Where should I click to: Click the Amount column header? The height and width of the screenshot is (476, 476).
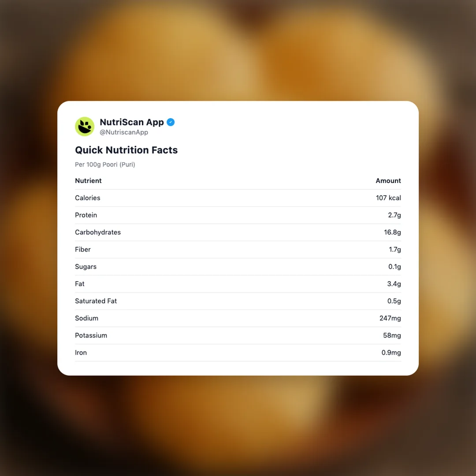pyautogui.click(x=388, y=181)
